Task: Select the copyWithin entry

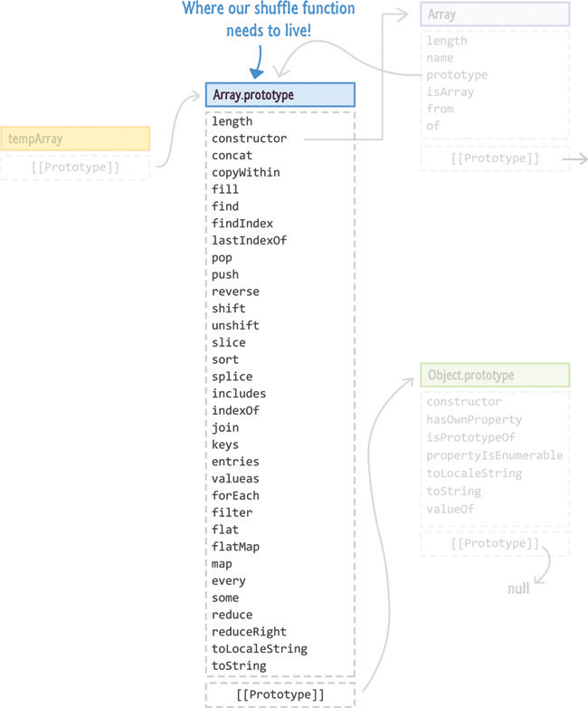Action: (x=245, y=173)
